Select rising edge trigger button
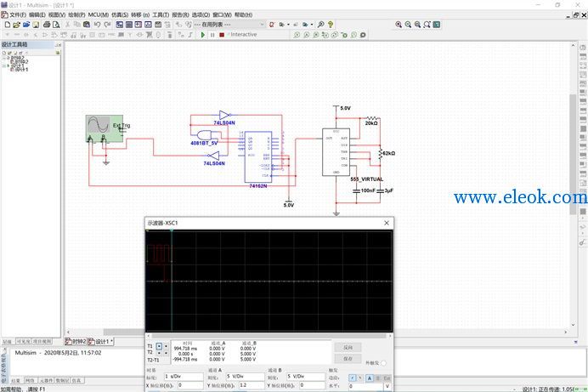 (352, 378)
